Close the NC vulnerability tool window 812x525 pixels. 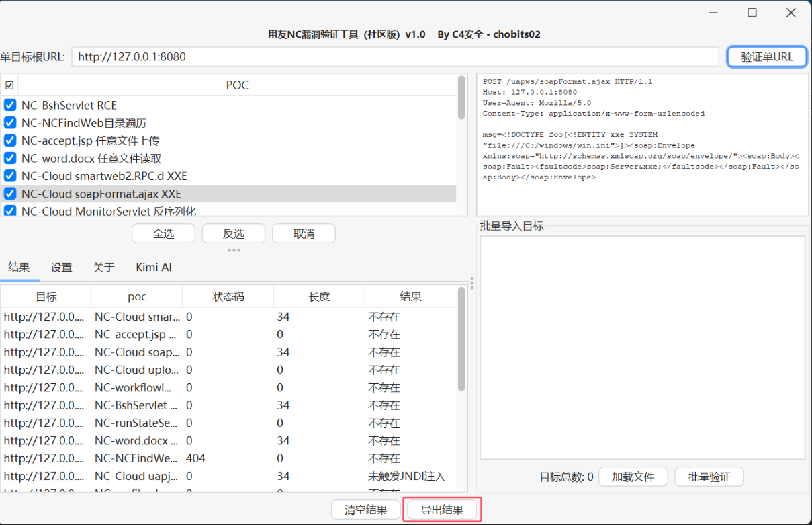point(791,13)
